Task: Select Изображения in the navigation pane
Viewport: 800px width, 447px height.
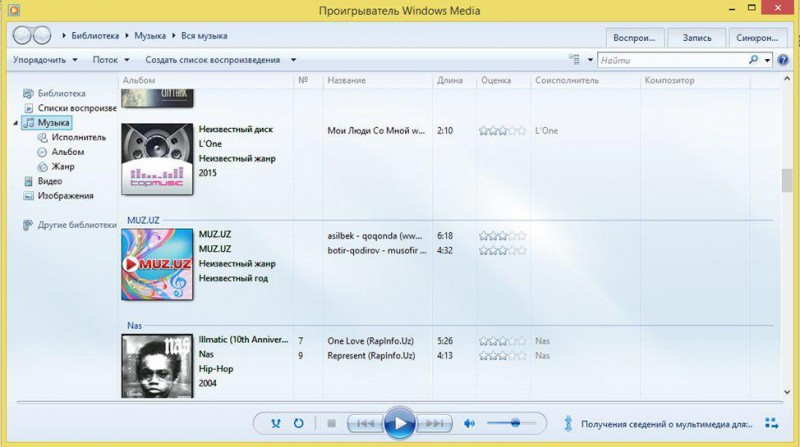Action: [58, 196]
